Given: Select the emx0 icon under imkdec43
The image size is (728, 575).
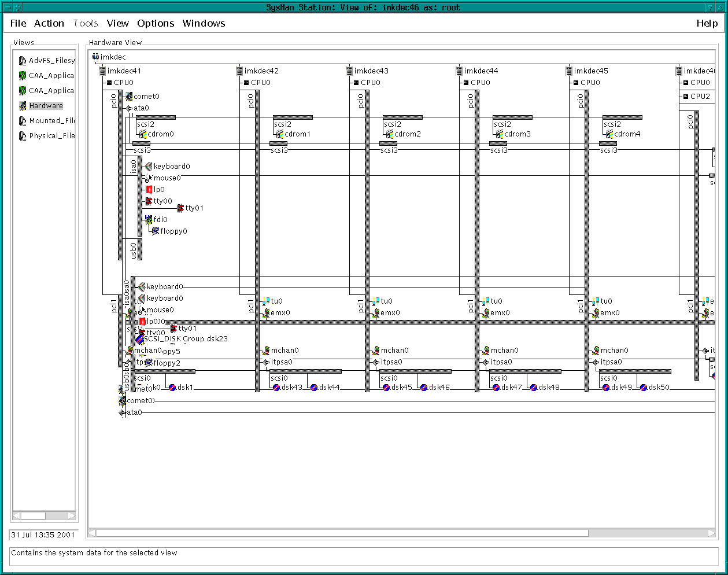Looking at the screenshot, I should (376, 313).
